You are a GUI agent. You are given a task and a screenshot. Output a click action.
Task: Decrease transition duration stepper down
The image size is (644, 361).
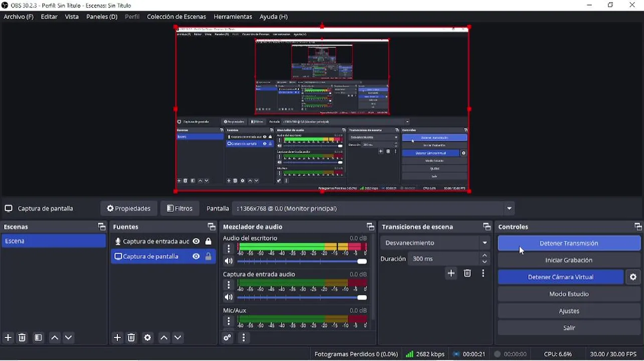click(485, 262)
